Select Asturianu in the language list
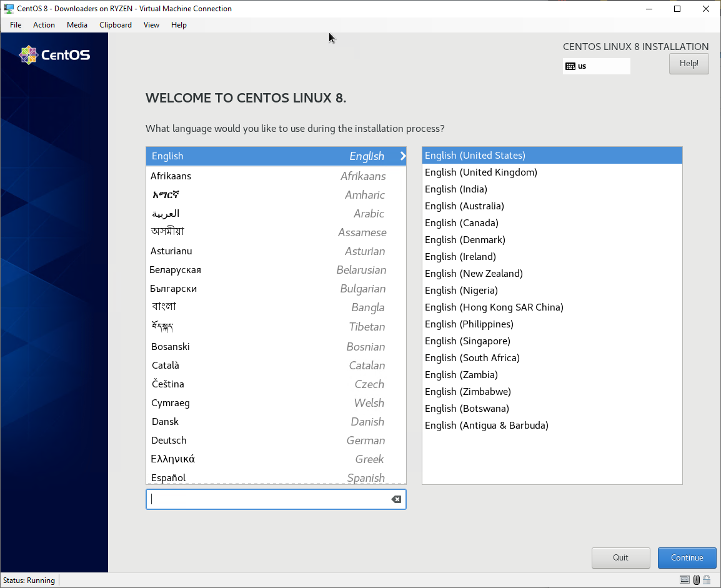This screenshot has height=588, width=721. pos(276,251)
